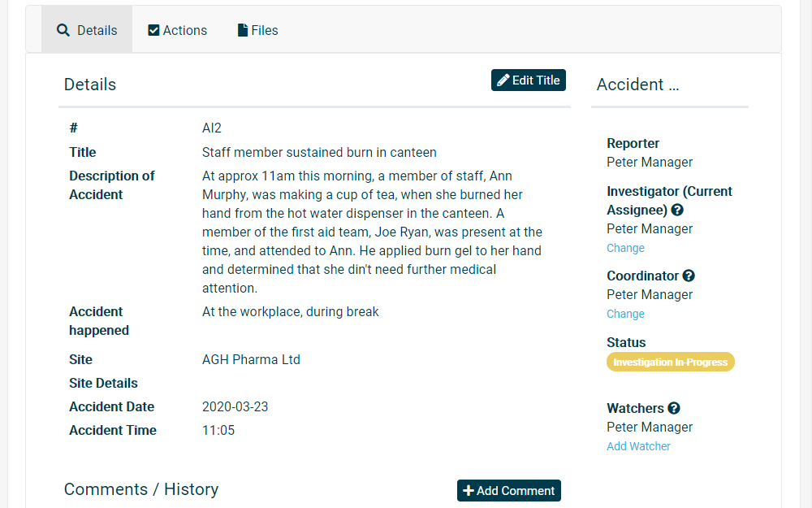Click the plus icon in Add Comment
Image resolution: width=812 pixels, height=508 pixels.
click(469, 490)
